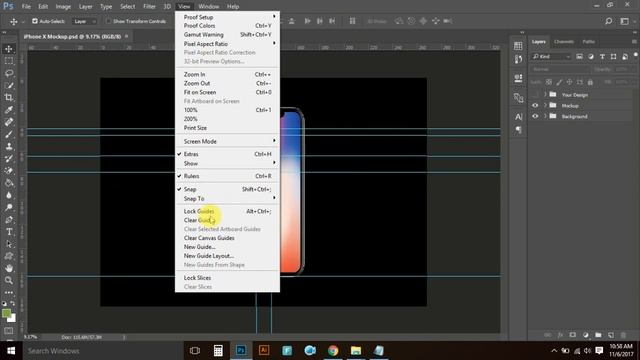The width and height of the screenshot is (640, 360).
Task: Toggle Show Transform Controls checkbox
Action: click(x=108, y=21)
